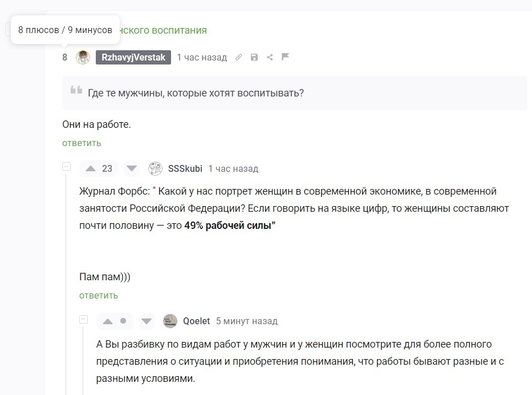Collapse Qoelet's comment branch

[x=83, y=319]
